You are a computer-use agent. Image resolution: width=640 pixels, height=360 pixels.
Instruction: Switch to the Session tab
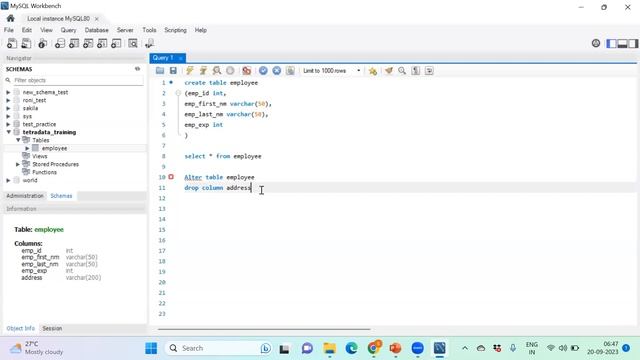pos(52,328)
